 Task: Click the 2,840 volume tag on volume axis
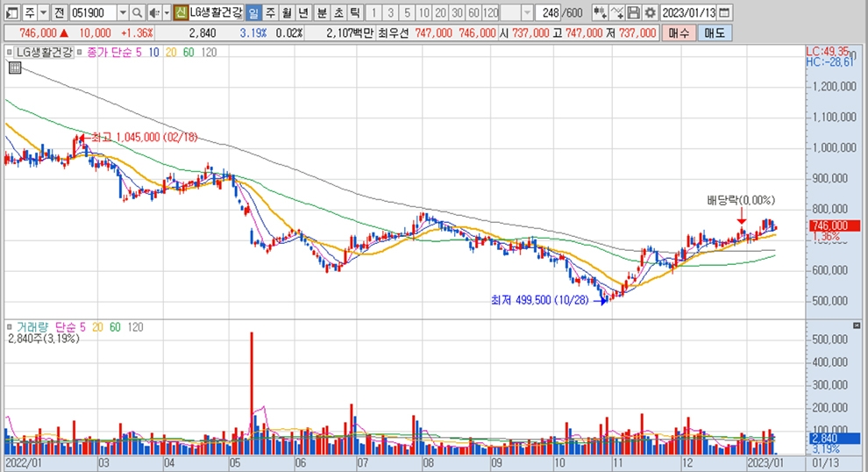pos(835,438)
